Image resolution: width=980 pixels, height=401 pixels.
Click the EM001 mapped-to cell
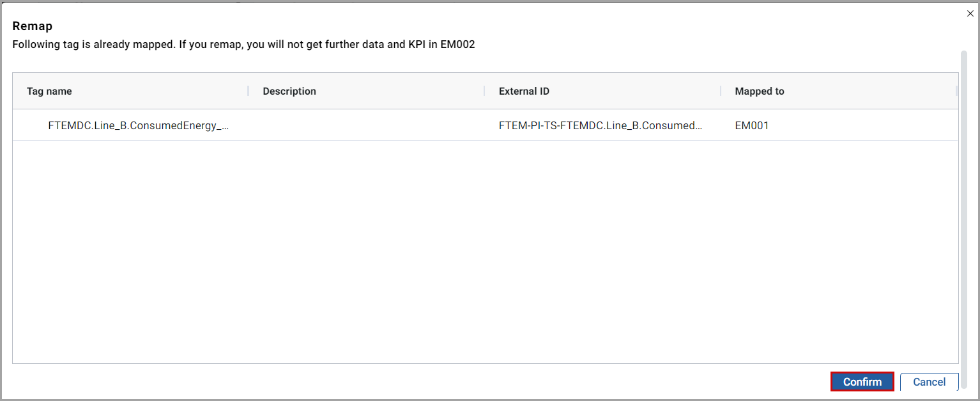(x=752, y=125)
